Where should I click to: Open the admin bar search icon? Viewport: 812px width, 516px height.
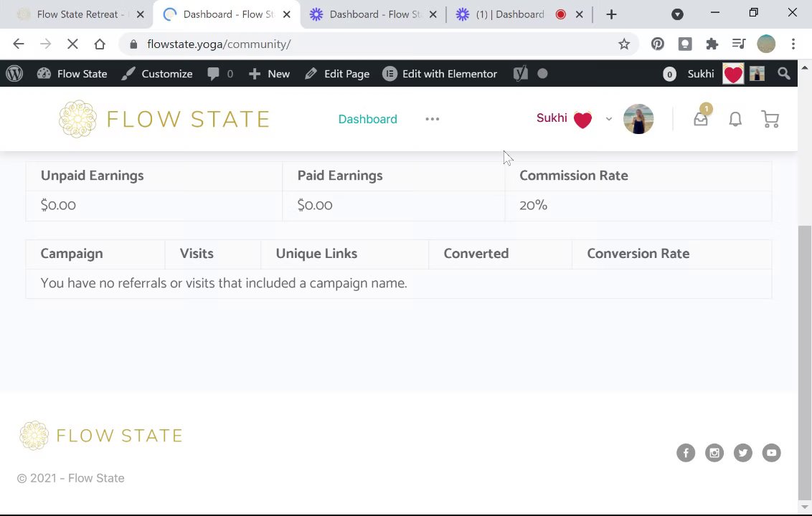click(x=784, y=74)
